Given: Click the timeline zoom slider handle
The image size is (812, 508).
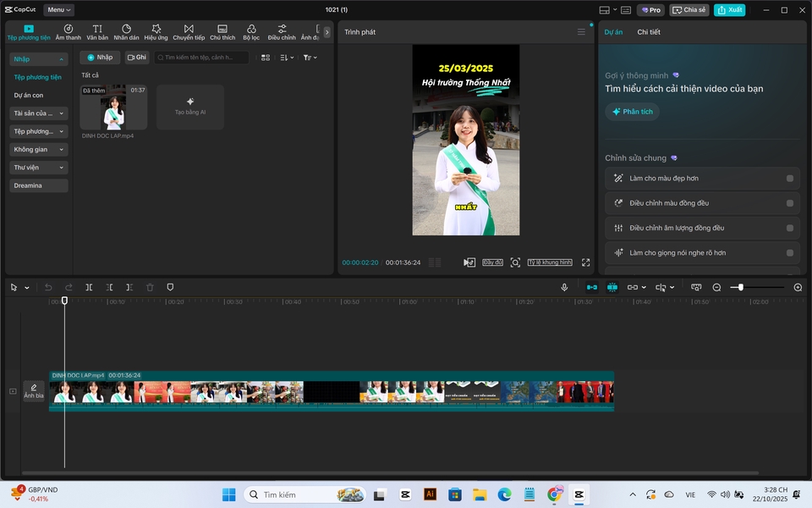Looking at the screenshot, I should point(741,288).
